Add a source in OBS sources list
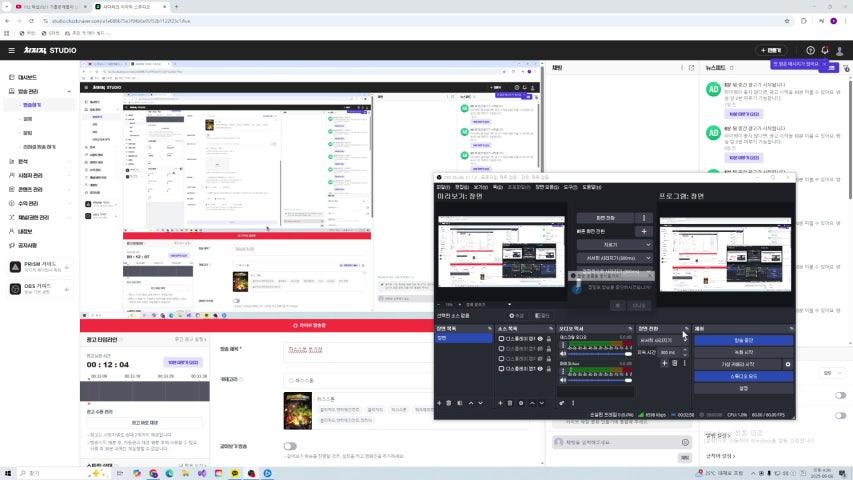Screen dimensions: 853x480 click(500, 403)
